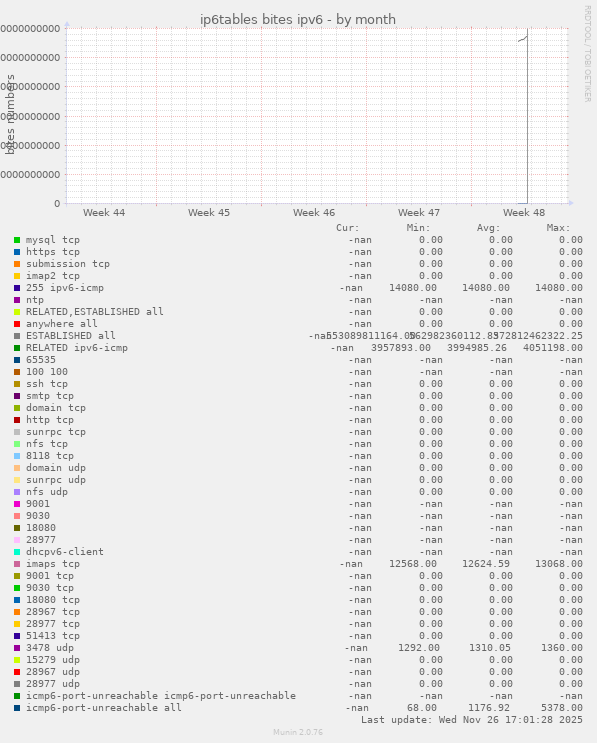Screen dimensions: 597x743
Task: Select the '255 ipv6-icmp' legend label
Action: [x=64, y=288]
